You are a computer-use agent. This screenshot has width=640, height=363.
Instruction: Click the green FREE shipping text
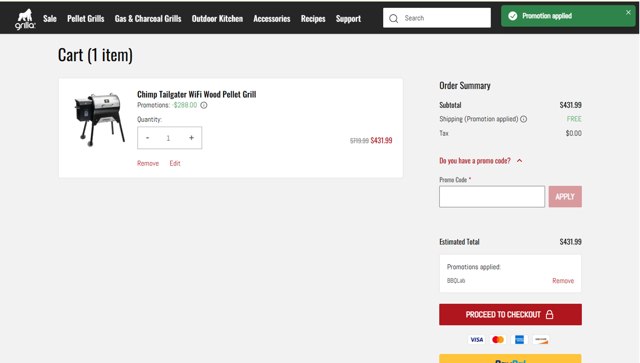[x=574, y=119]
